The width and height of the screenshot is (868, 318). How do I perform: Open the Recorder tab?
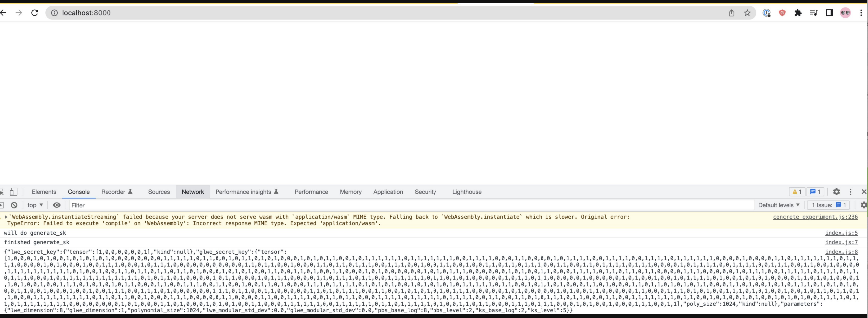[x=117, y=192]
